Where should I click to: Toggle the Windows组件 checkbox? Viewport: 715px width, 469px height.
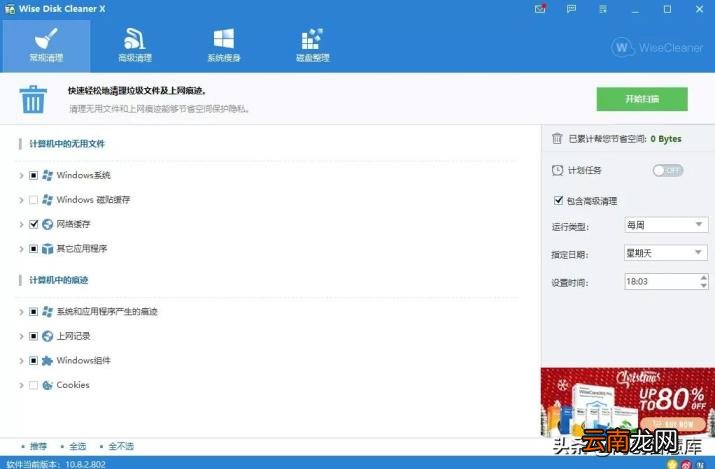click(x=33, y=361)
